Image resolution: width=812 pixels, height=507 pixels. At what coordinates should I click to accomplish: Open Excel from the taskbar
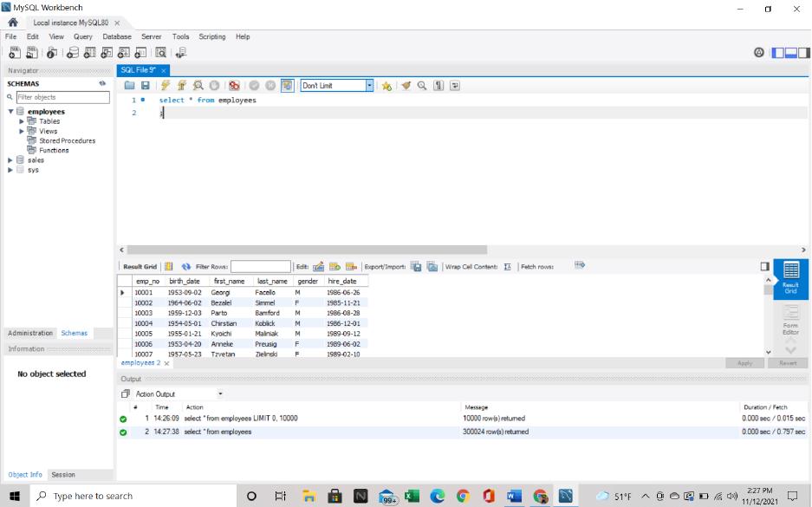coord(412,496)
